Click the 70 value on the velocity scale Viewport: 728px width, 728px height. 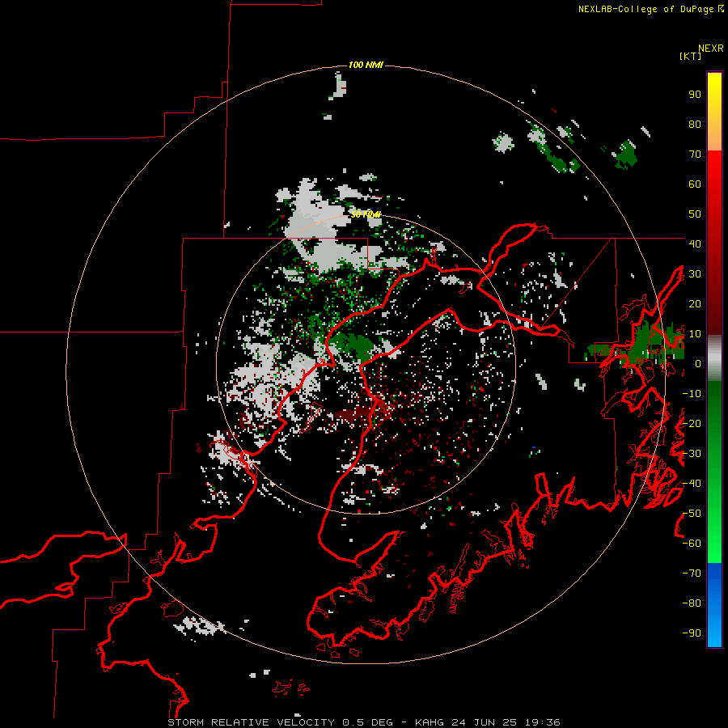tap(695, 154)
